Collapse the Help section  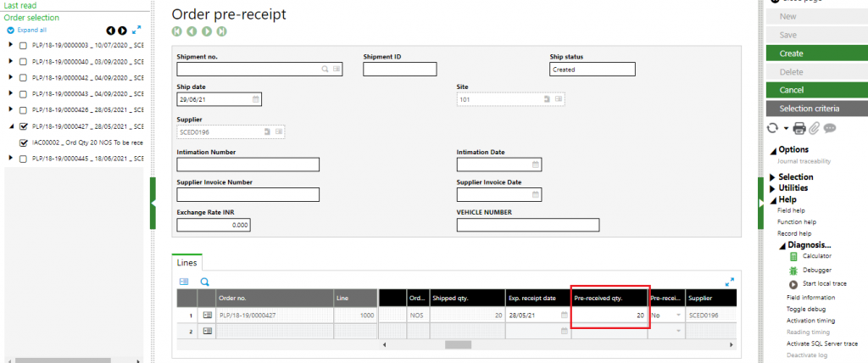(773, 200)
